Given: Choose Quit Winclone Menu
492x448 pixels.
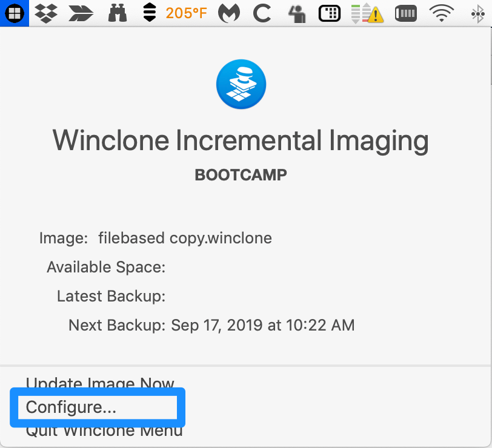Looking at the screenshot, I should [x=104, y=431].
